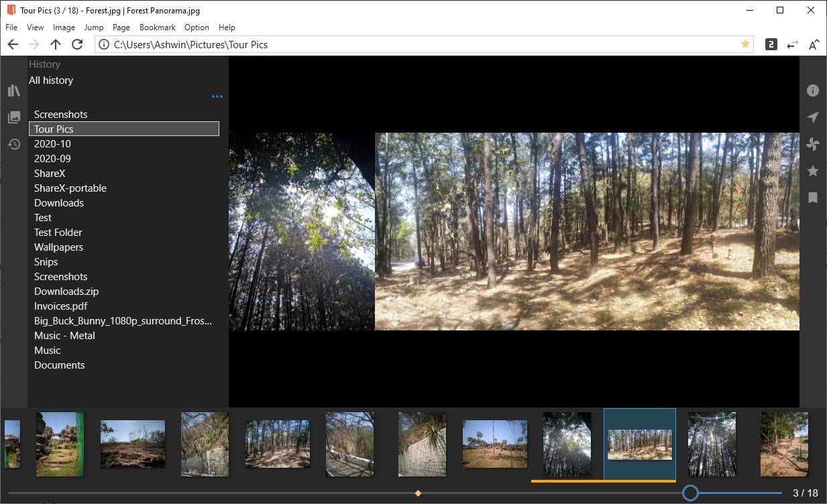
Task: Open the history panel three-dots menu
Action: tap(217, 97)
